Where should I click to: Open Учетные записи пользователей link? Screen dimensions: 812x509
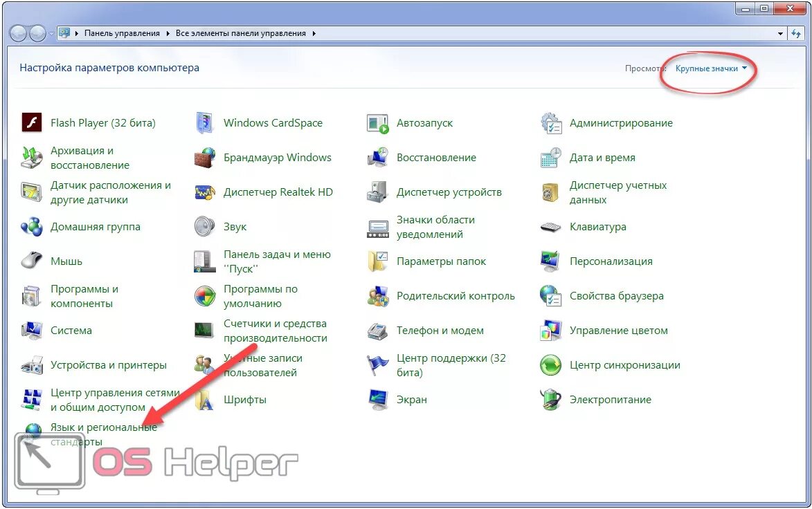[x=262, y=365]
